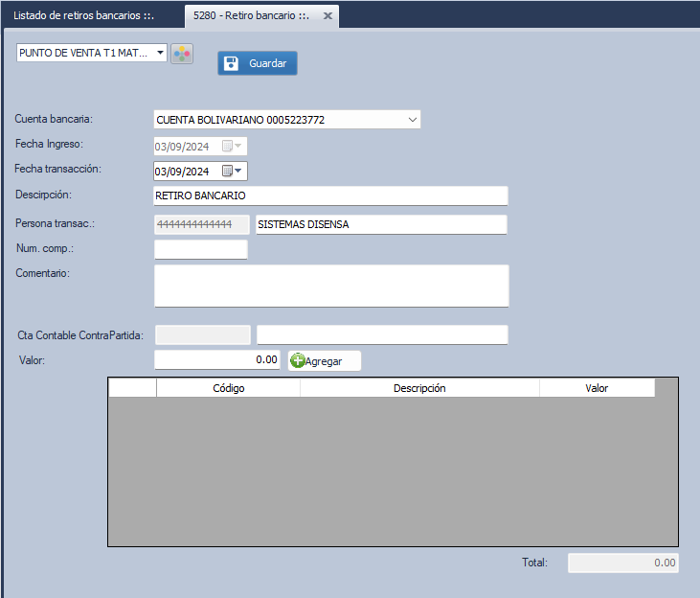Click the Descripción column header in grid
700x598 pixels.
[x=419, y=388]
